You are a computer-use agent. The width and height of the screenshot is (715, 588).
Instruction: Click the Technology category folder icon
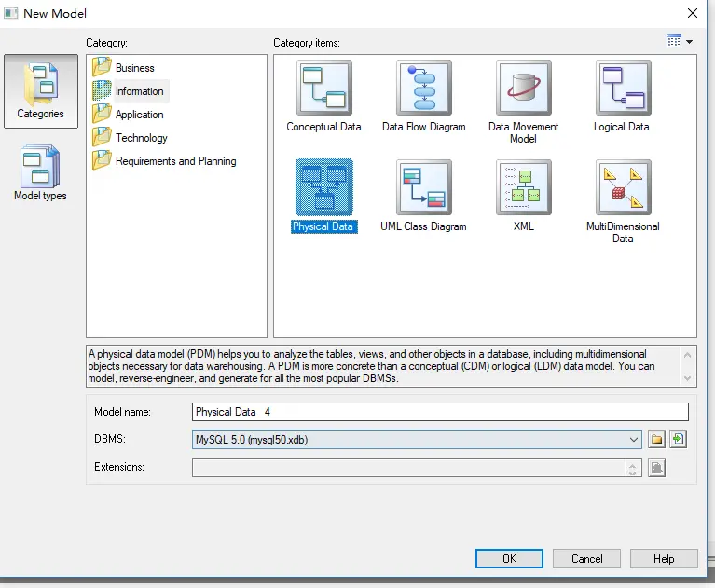pyautogui.click(x=102, y=137)
